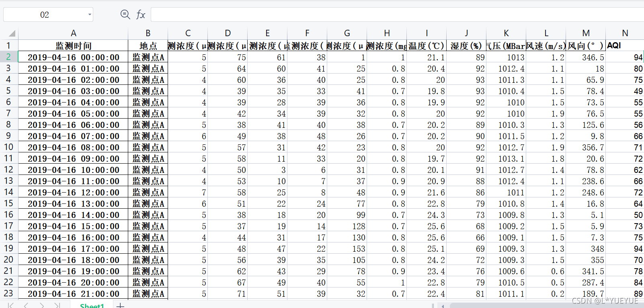The width and height of the screenshot is (644, 308).
Task: Select row 23 header
Action: (x=8, y=294)
